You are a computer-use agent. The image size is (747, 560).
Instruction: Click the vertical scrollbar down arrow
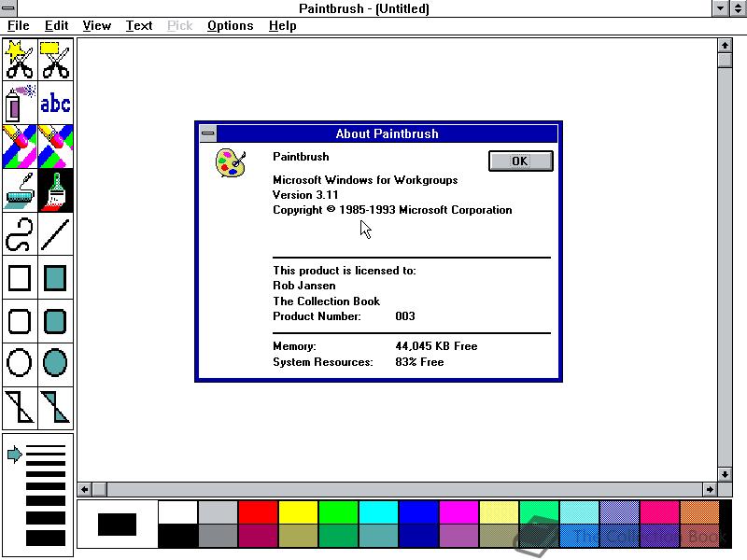click(725, 474)
